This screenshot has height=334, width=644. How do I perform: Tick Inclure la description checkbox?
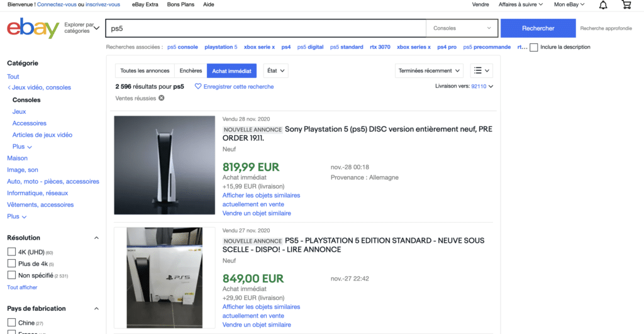533,47
